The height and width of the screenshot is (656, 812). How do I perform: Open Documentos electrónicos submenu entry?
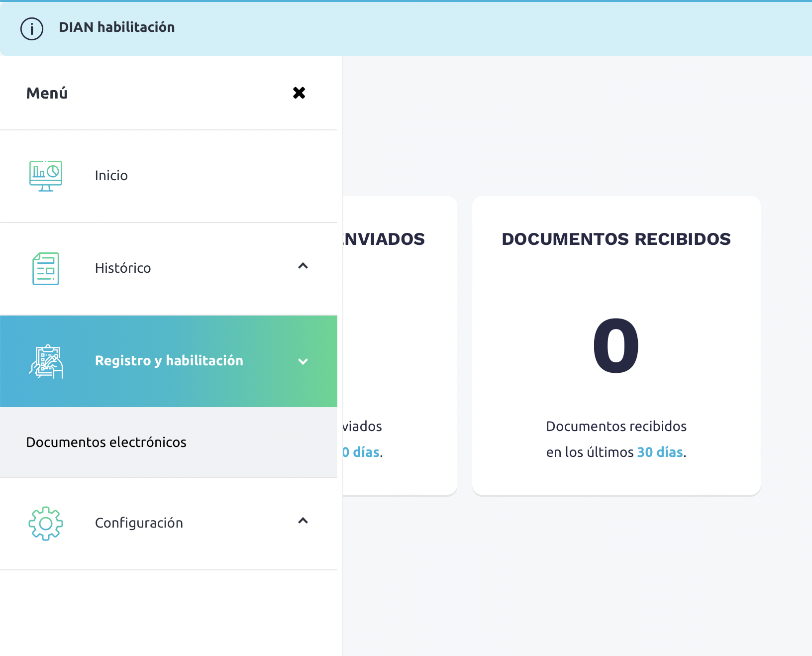(106, 442)
